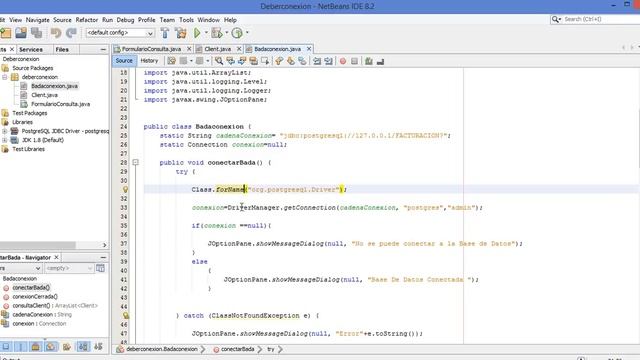This screenshot has height=360, width=640.
Task: Click the Open Project toolbar icon
Action: coord(21,33)
